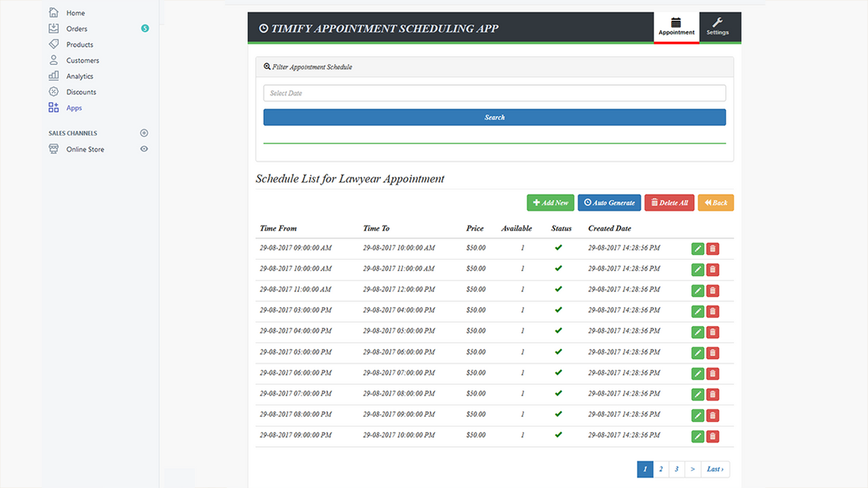868x488 pixels.
Task: Open Online Store sales channel
Action: click(85, 149)
